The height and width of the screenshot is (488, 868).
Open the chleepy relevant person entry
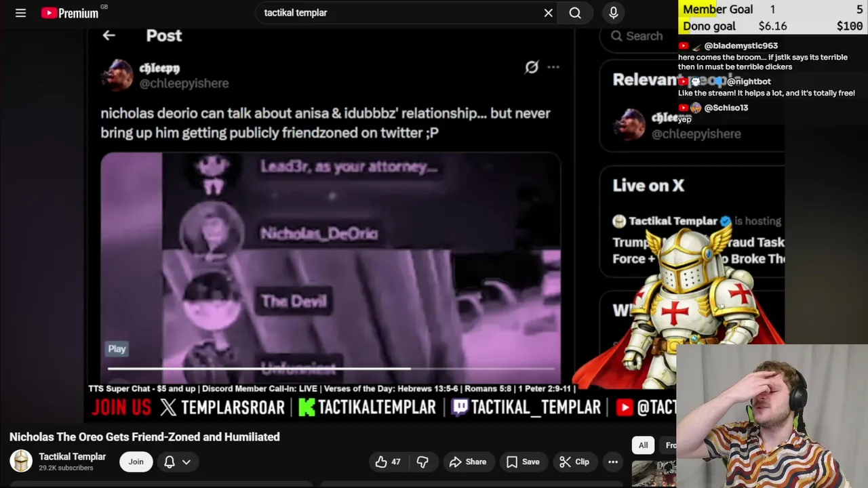coord(692,125)
